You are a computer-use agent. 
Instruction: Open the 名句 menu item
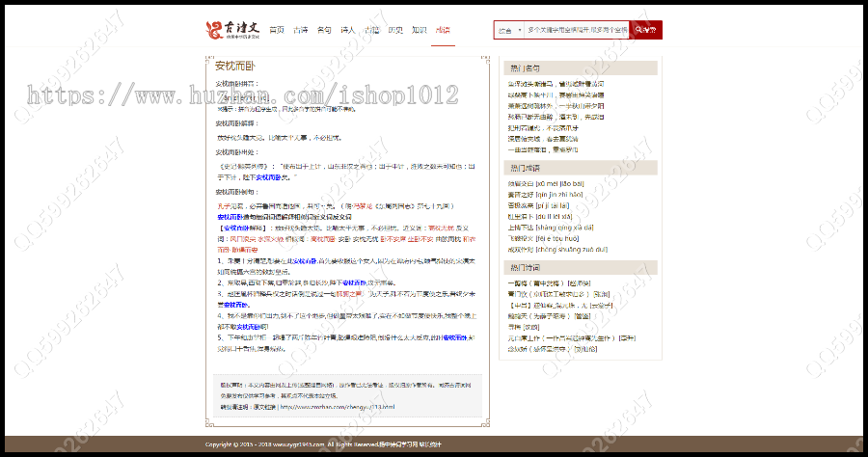[324, 31]
